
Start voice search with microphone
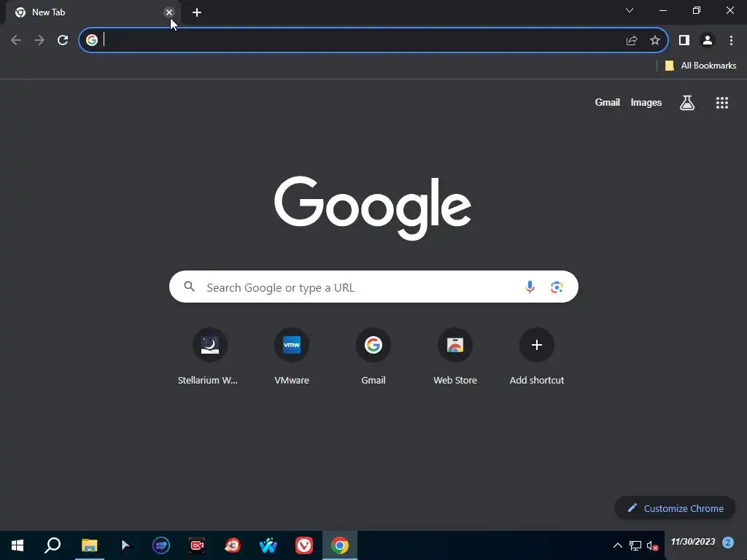[x=530, y=287]
